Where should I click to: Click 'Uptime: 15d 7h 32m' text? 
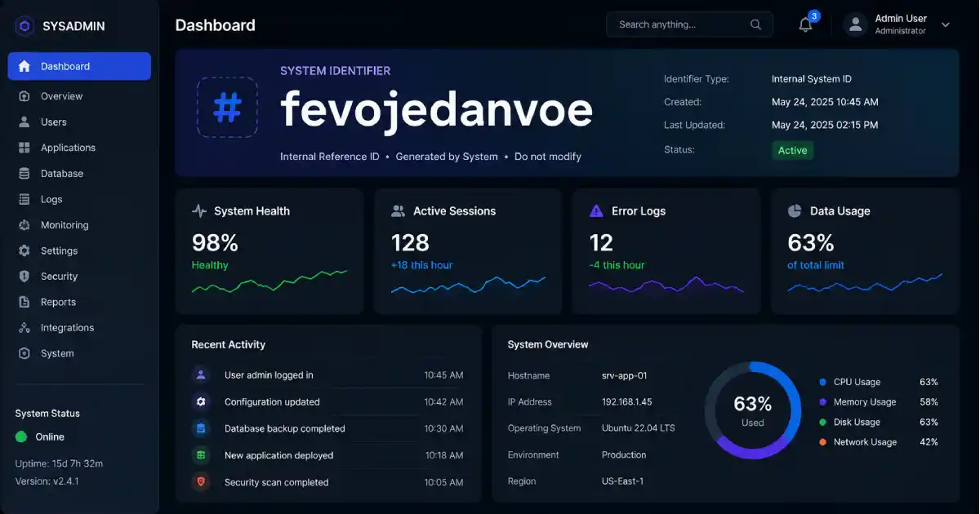[x=59, y=463]
